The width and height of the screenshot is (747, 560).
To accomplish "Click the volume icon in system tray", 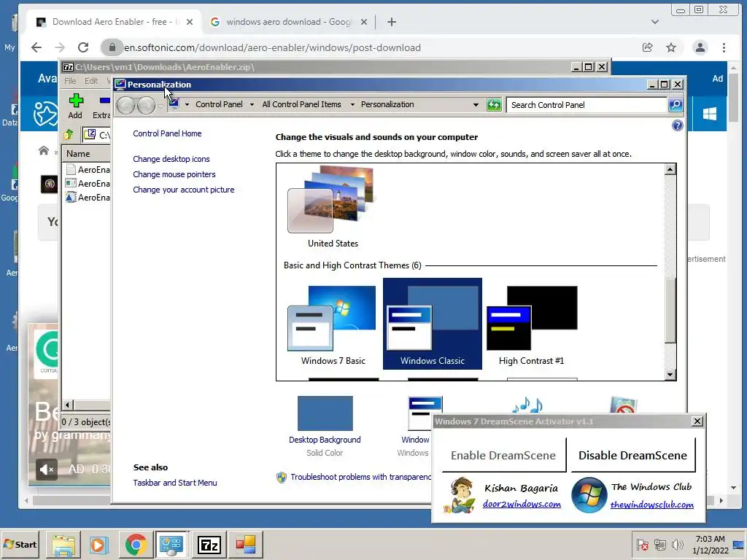I will coord(676,544).
